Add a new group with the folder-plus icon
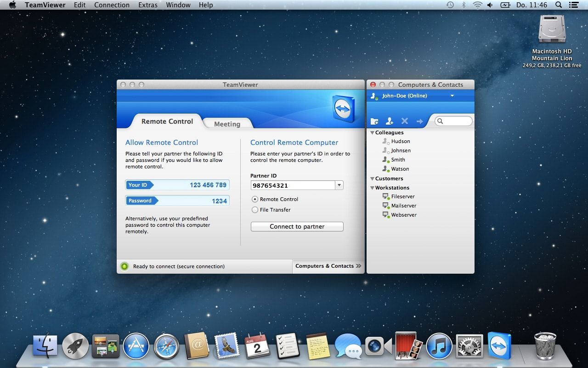588x368 pixels. [x=374, y=121]
